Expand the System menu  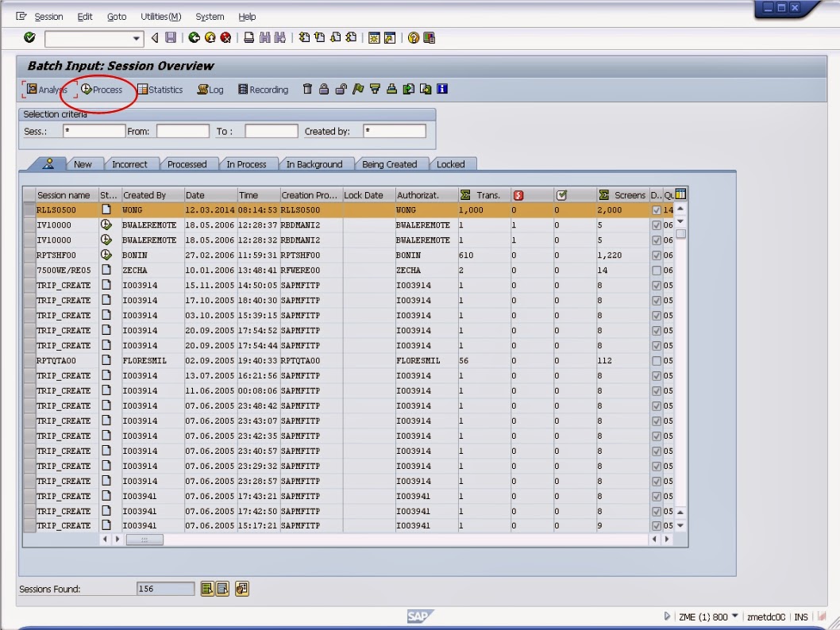[209, 16]
